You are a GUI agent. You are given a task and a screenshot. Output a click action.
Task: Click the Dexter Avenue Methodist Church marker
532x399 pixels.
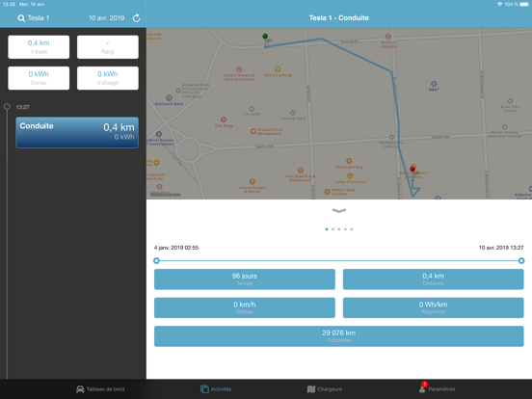point(504,127)
